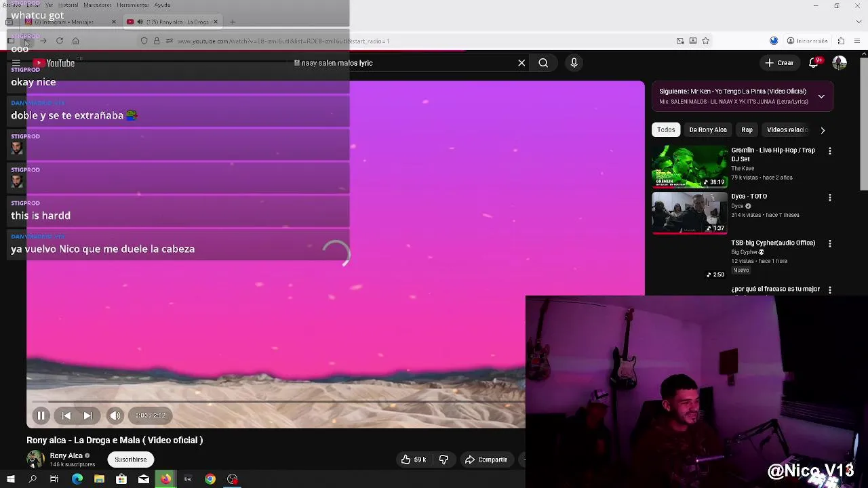Open the Mail app from the taskbar
Viewport: 868px width, 488px height.
click(x=144, y=479)
